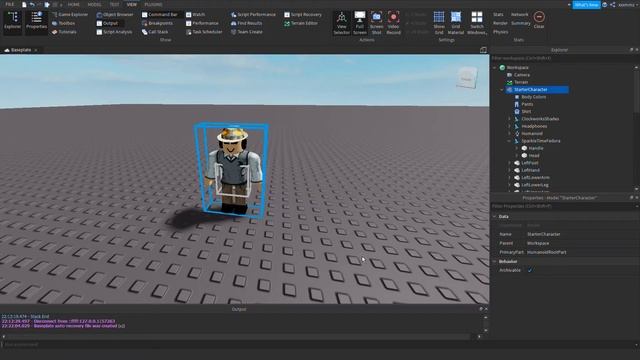Take a Screen Shot
640x360 pixels.
[376, 23]
